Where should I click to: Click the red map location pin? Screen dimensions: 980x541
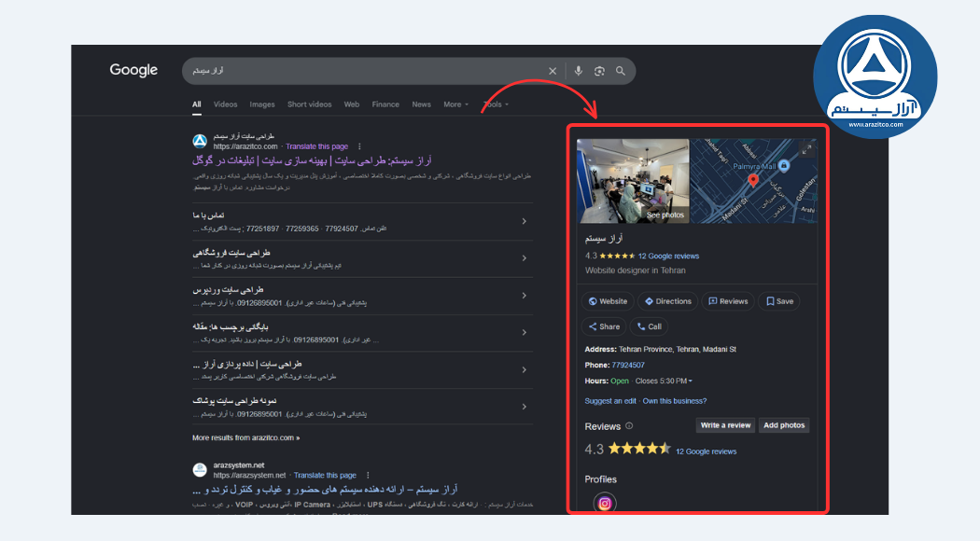[753, 181]
